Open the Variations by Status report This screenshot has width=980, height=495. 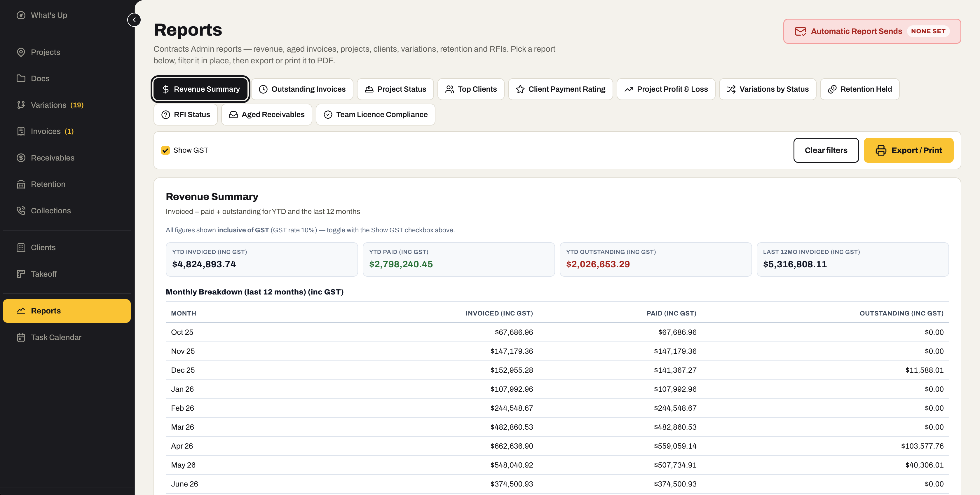click(x=768, y=89)
